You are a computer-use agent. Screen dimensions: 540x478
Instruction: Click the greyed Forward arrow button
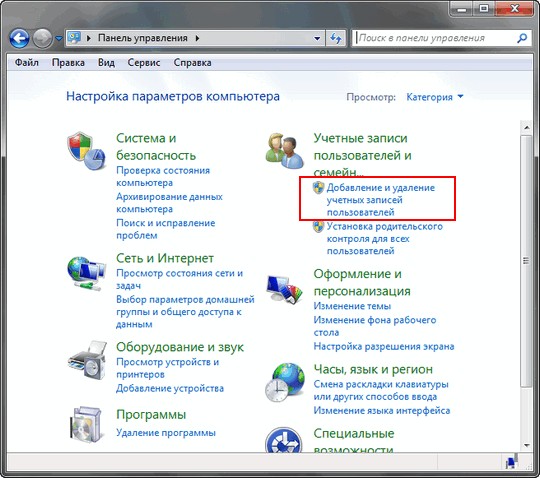(42, 38)
